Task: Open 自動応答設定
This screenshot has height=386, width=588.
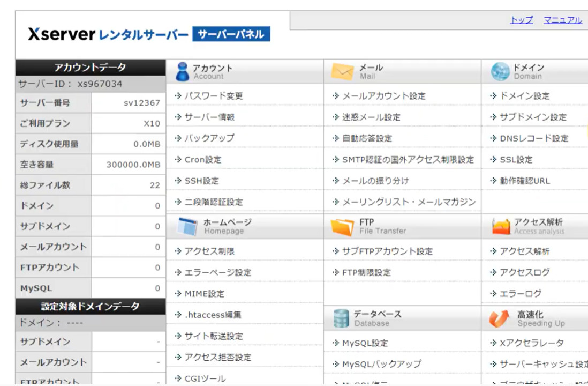Action: pyautogui.click(x=367, y=138)
